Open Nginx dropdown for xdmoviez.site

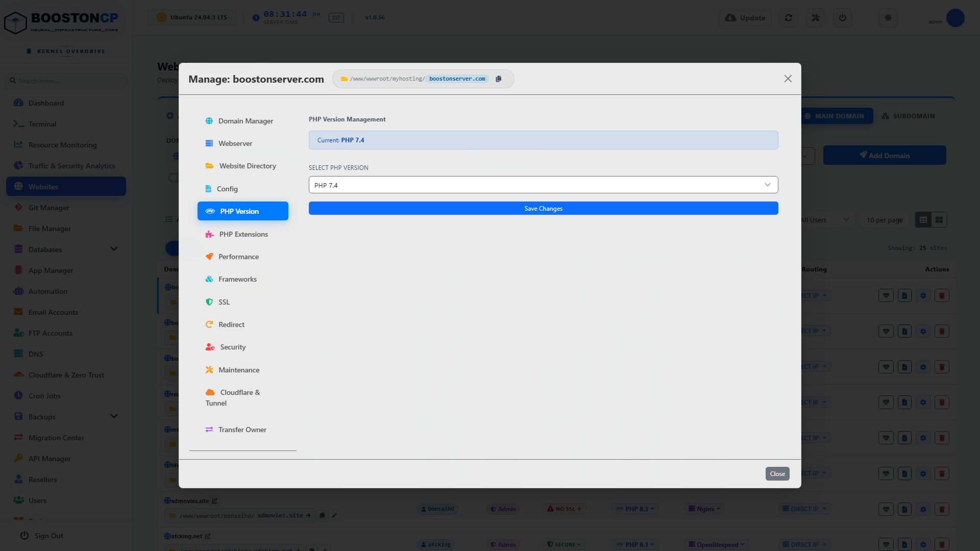coord(704,509)
